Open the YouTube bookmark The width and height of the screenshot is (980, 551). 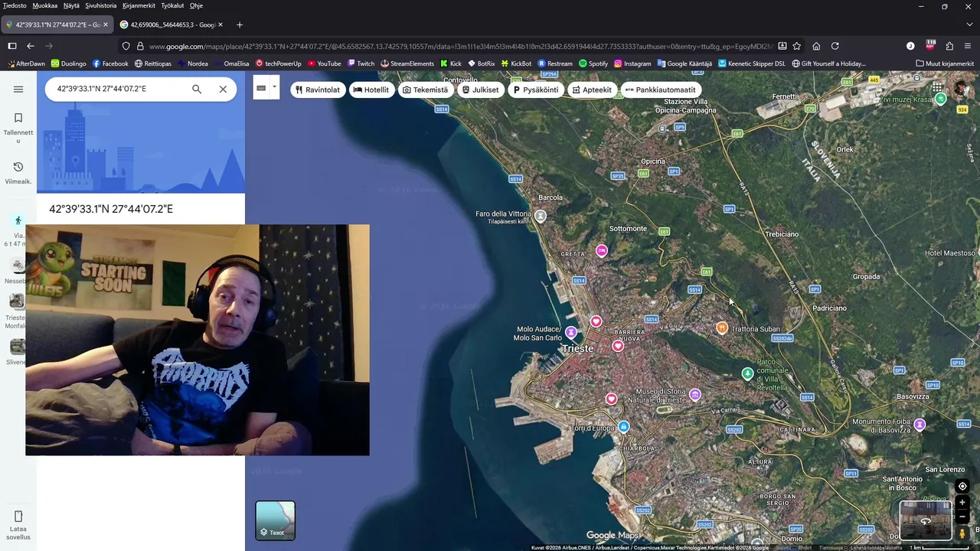[x=324, y=64]
